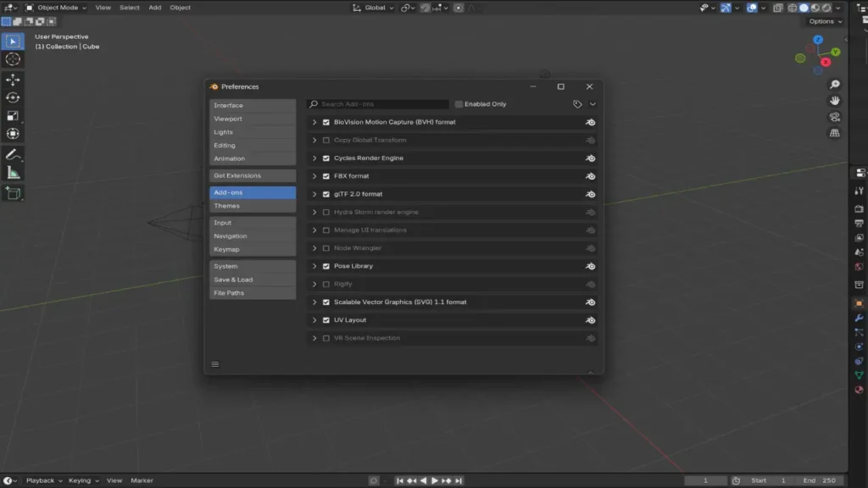Open the File Paths preferences section
Screen dimensions: 868x488
click(x=253, y=293)
